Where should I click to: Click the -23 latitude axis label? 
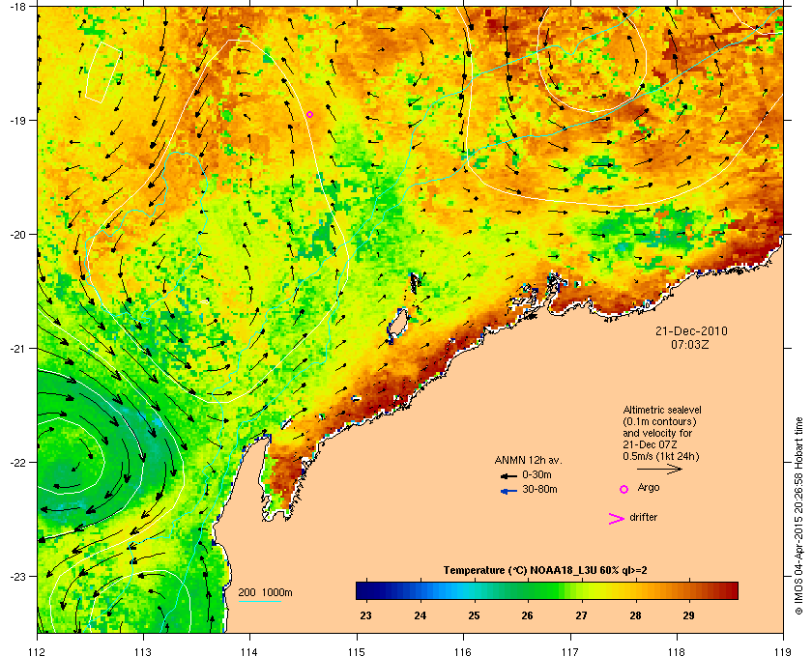click(x=19, y=576)
